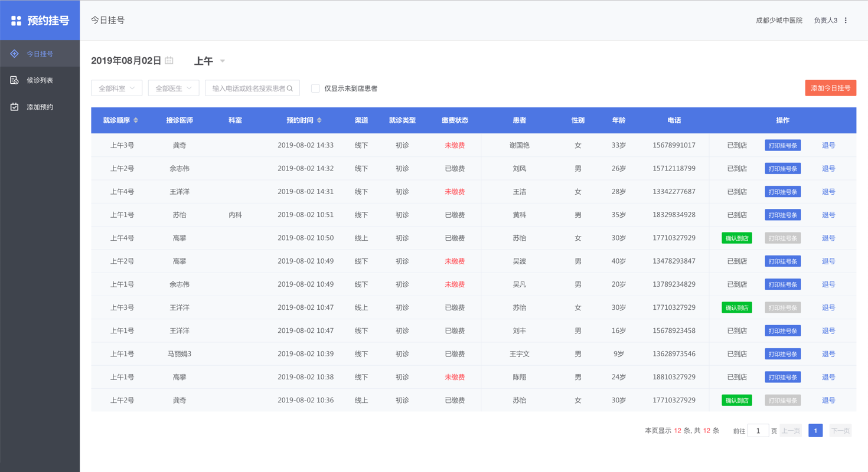Click patient name 王宇文
868x472 pixels.
pyautogui.click(x=520, y=354)
